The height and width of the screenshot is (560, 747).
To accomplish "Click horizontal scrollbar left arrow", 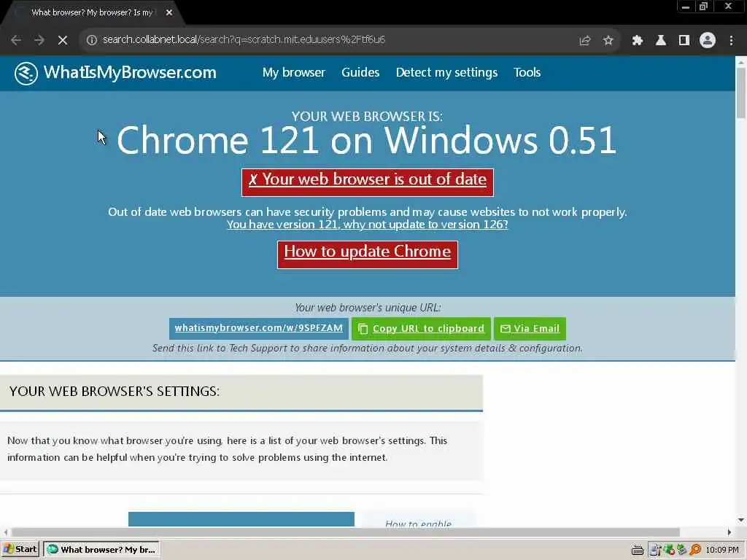I will point(5,532).
